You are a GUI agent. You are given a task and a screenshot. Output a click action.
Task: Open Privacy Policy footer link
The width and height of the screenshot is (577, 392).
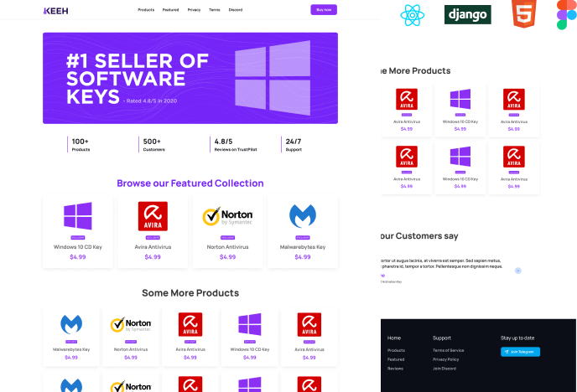click(445, 359)
